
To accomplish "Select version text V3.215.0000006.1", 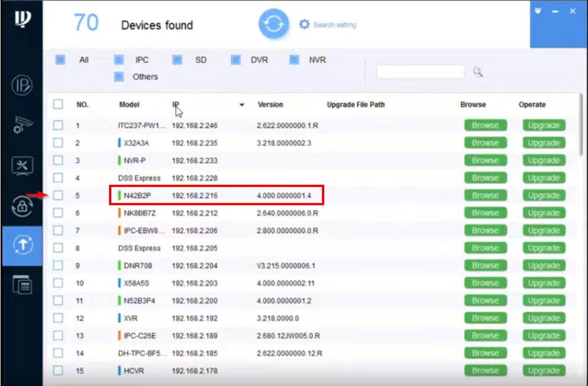I will [x=286, y=266].
